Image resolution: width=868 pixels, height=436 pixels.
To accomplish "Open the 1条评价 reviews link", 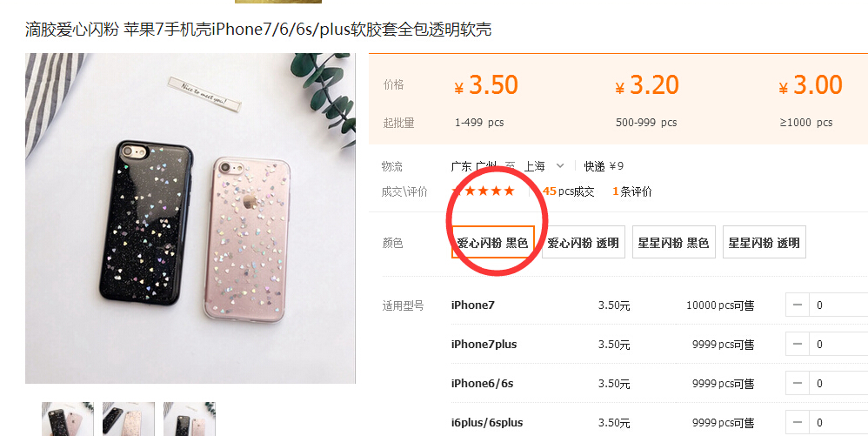I will tap(632, 191).
